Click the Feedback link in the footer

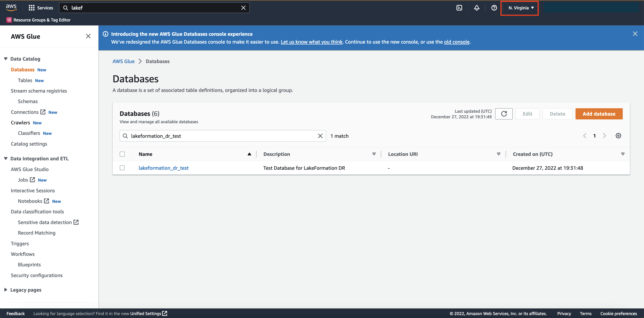click(15, 314)
